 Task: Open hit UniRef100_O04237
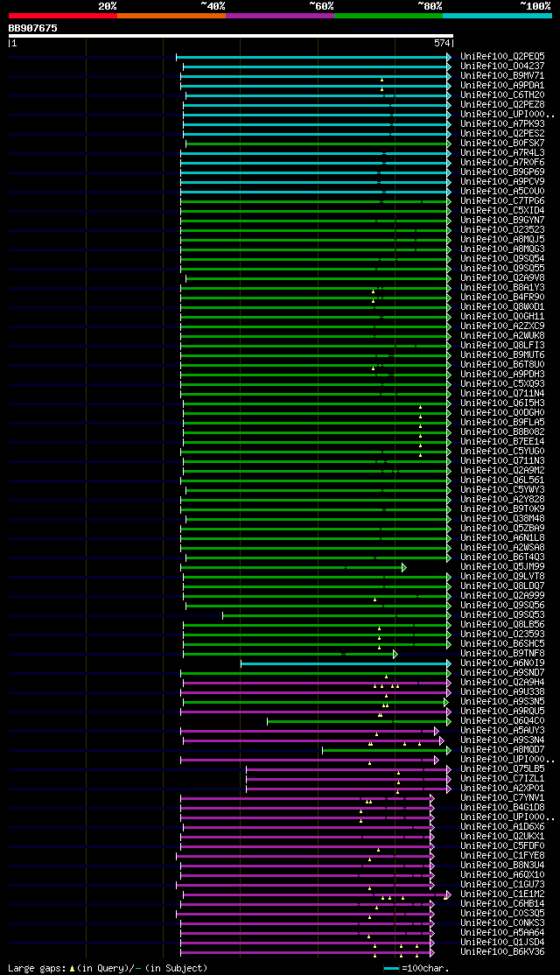tap(502, 66)
